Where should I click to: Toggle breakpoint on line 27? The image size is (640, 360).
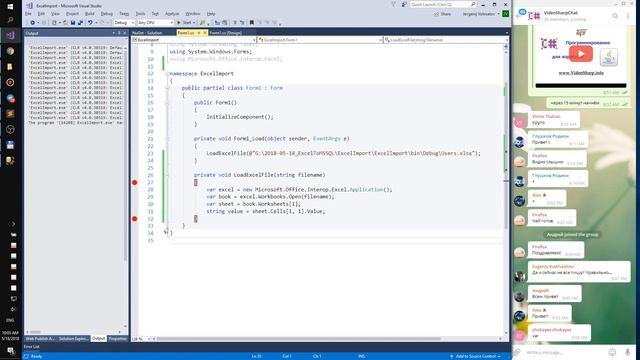pyautogui.click(x=135, y=182)
